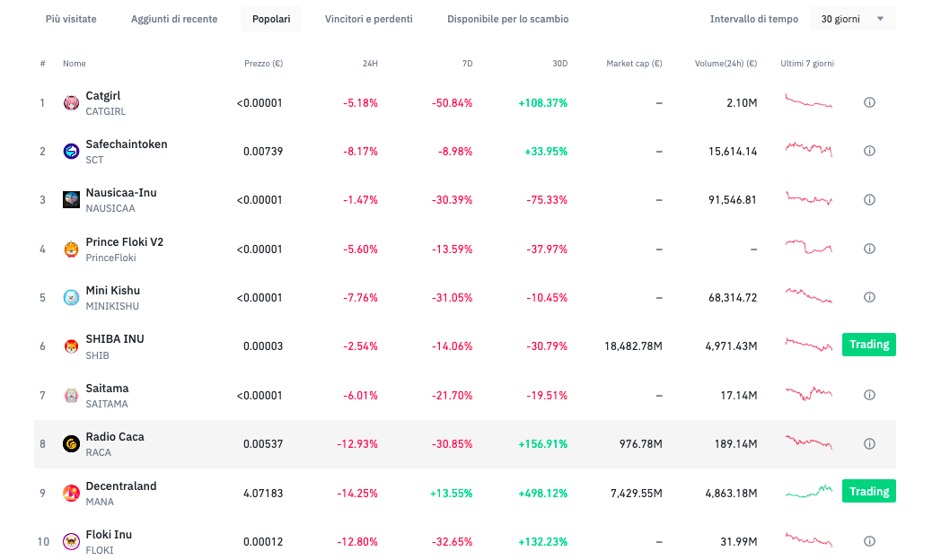Click the Catgirl coin logo icon

(x=71, y=103)
